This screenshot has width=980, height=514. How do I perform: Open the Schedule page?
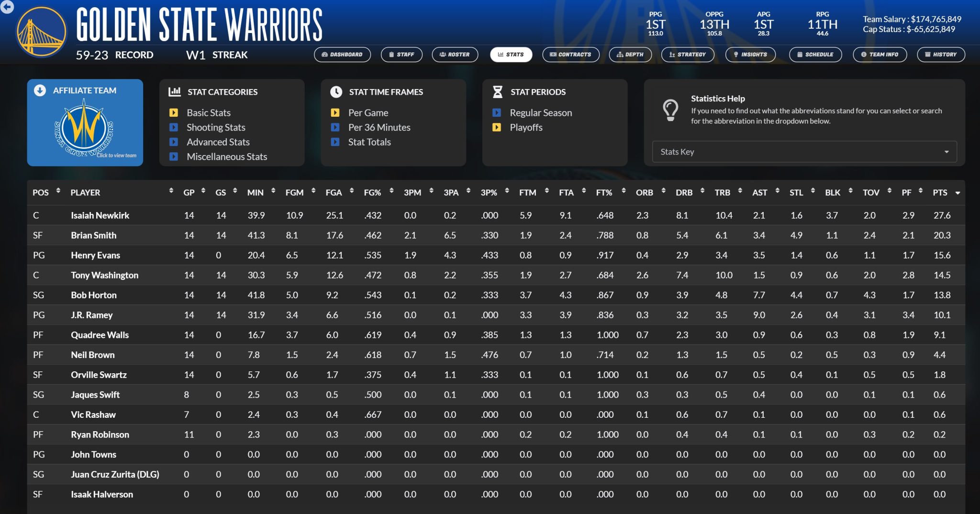[x=815, y=55]
